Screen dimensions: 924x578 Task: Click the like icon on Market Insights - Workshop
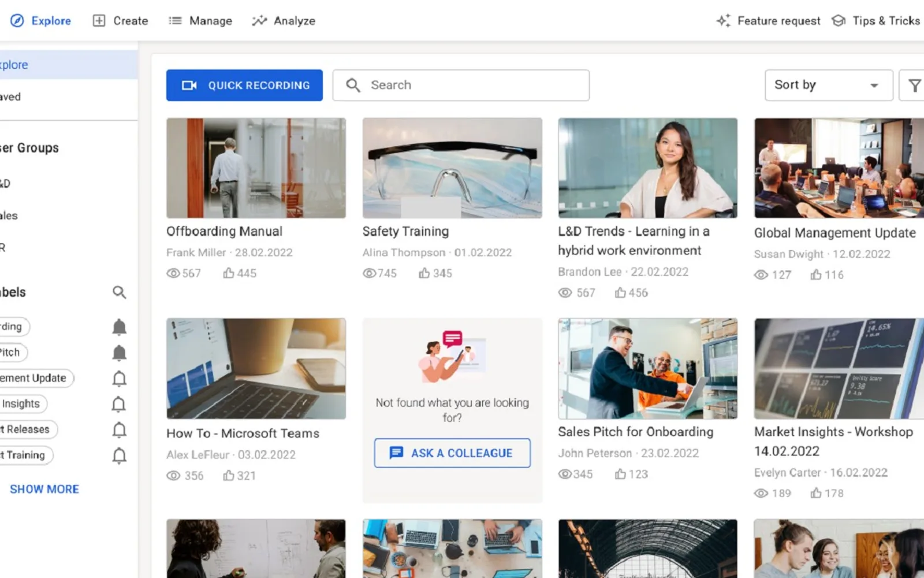816,493
